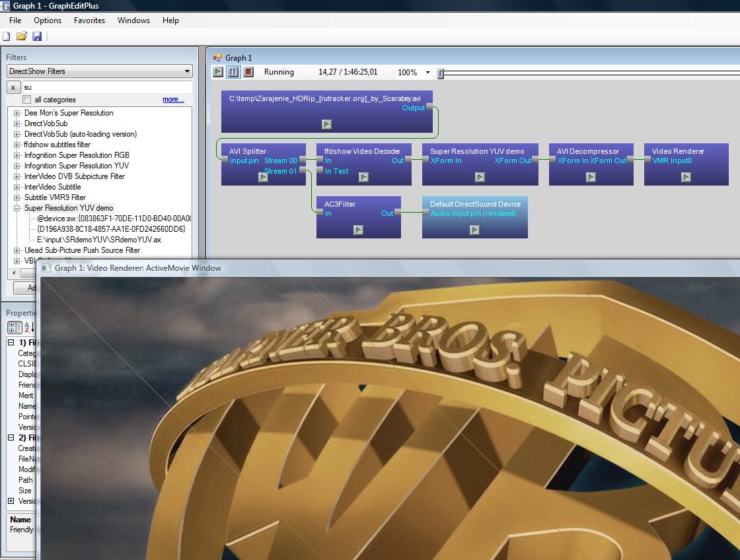Click the play icon on Default DirectSound Device node
The image size is (740, 560).
(475, 230)
